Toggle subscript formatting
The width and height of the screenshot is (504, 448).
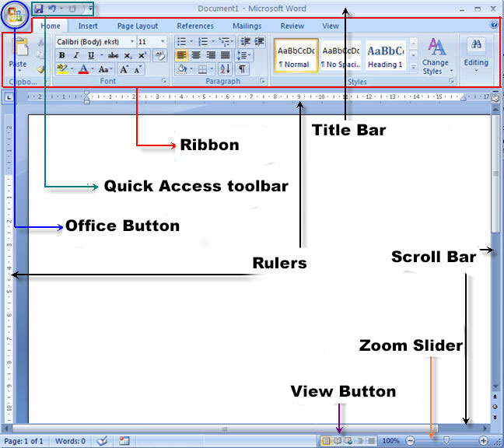point(128,55)
